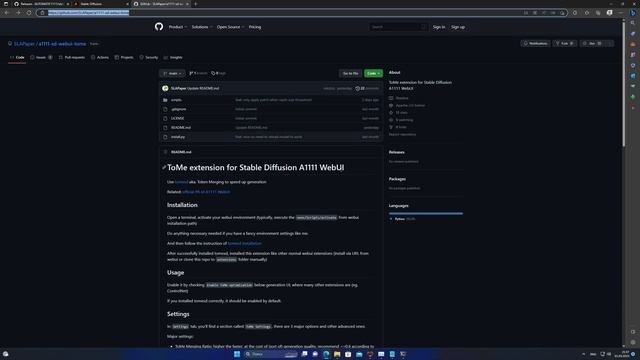The height and width of the screenshot is (360, 640).
Task: Switch to the Code tab
Action: [x=17, y=58]
